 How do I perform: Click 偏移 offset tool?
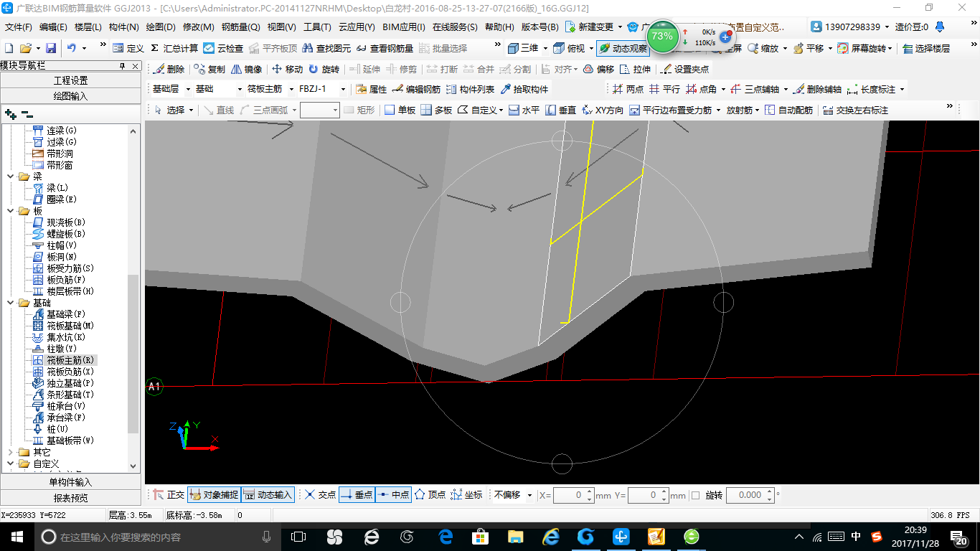click(599, 70)
